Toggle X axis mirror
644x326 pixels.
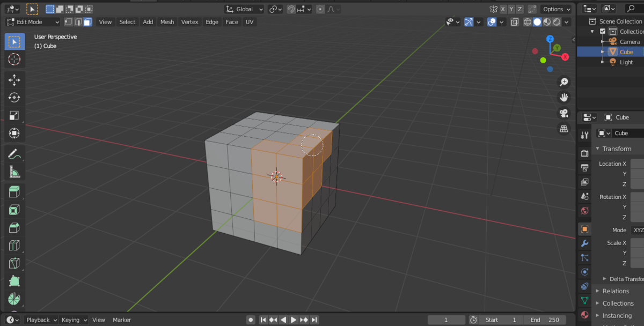pos(503,9)
